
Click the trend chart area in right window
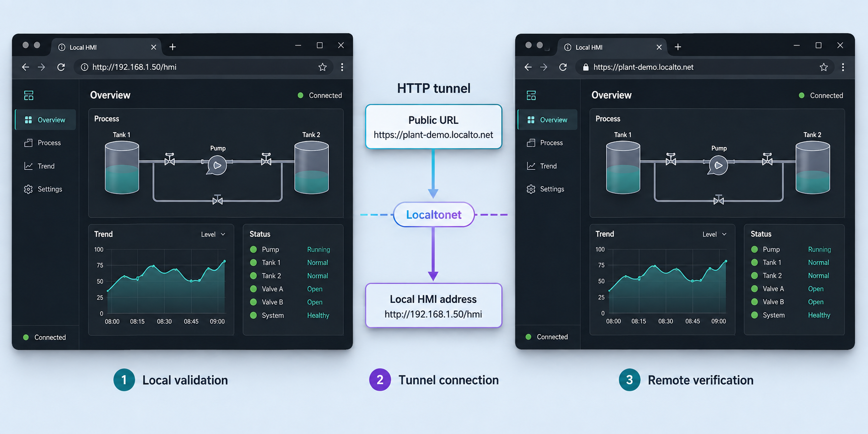point(667,281)
